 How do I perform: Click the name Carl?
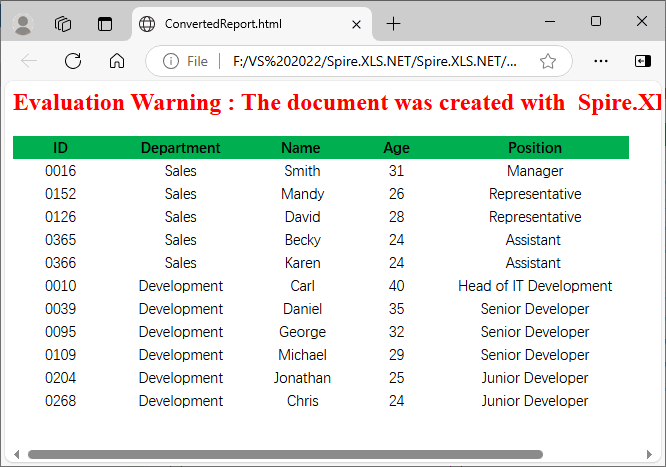[302, 286]
